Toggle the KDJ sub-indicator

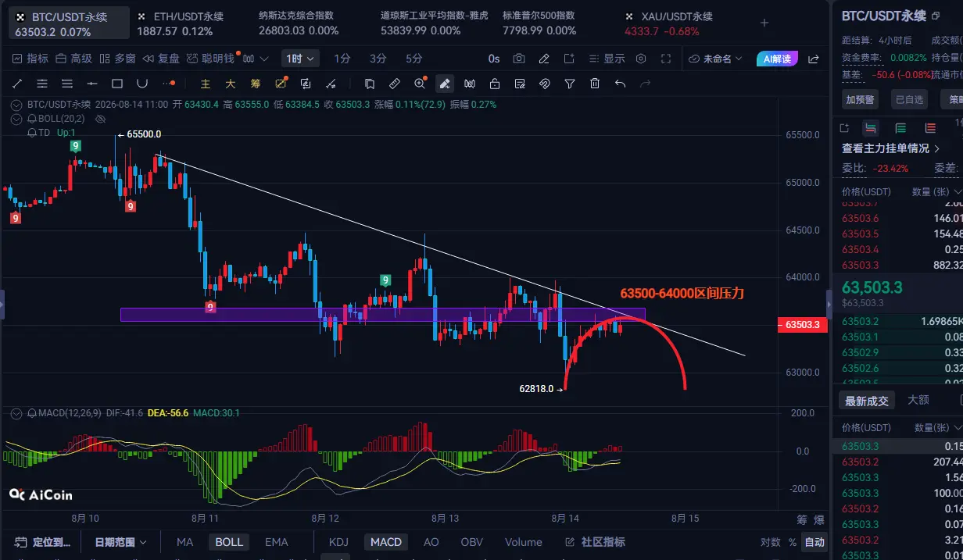click(x=338, y=542)
